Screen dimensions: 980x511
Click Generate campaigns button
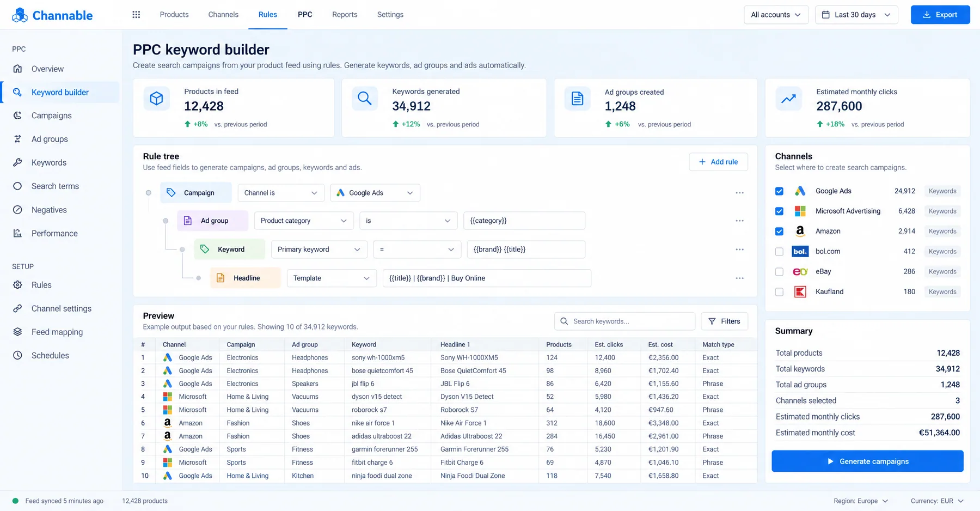(867, 461)
